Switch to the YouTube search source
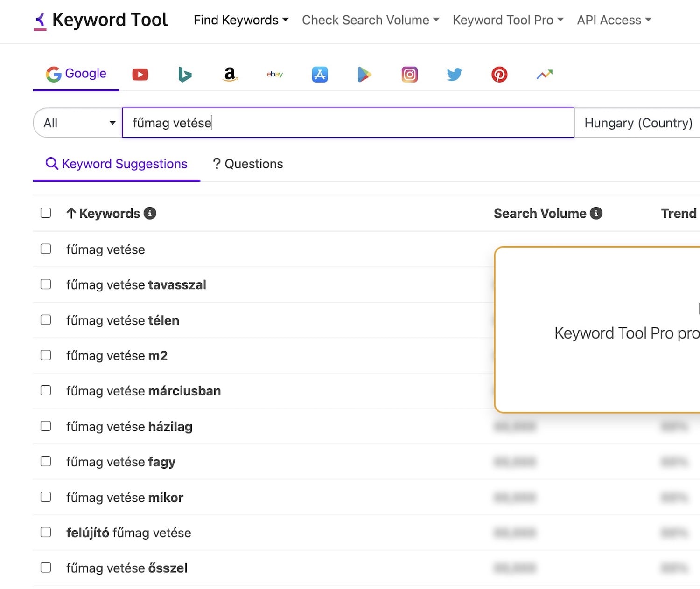This screenshot has width=700, height=589. click(140, 75)
